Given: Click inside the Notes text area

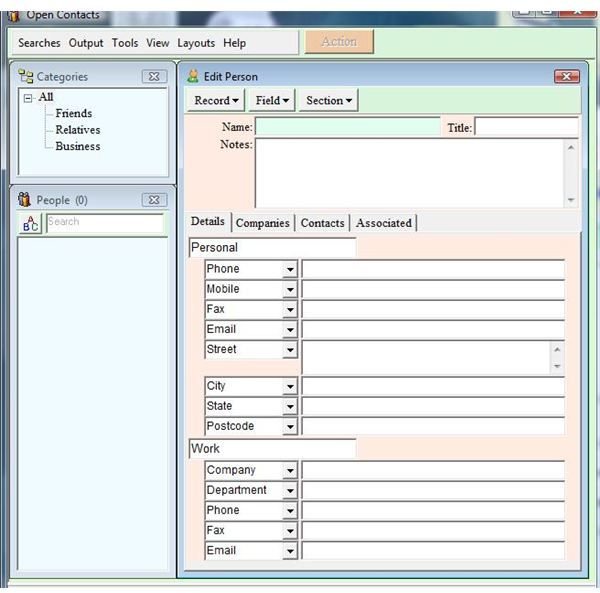Looking at the screenshot, I should click(409, 173).
